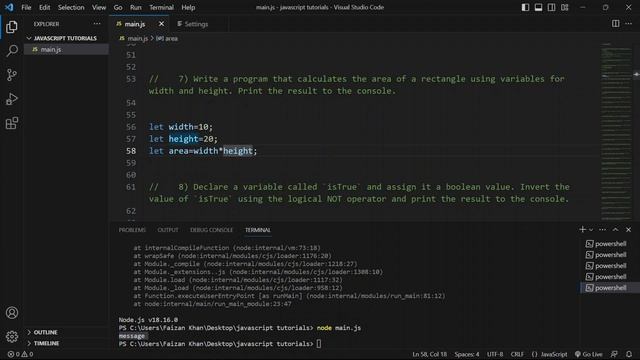The image size is (640, 360).
Task: Change line ending via CRLF item
Action: coord(517,354)
